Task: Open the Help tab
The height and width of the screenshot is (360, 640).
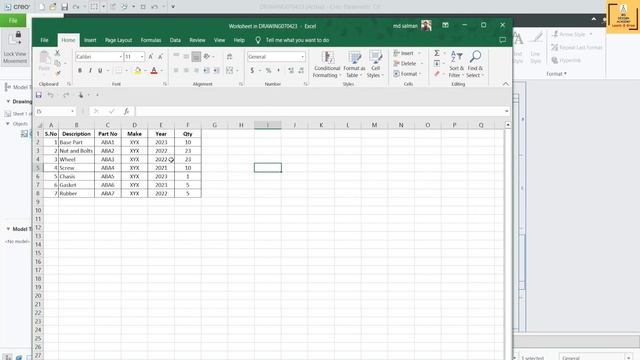Action: (x=239, y=40)
